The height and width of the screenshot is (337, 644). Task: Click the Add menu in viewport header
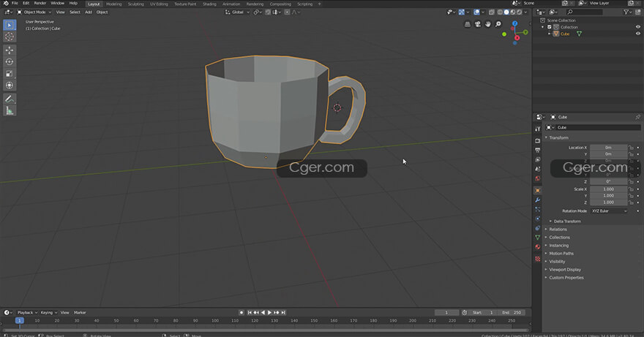click(x=88, y=12)
